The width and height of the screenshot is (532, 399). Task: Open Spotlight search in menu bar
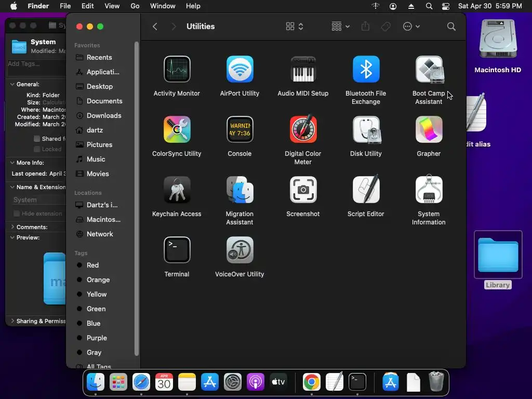pos(429,6)
